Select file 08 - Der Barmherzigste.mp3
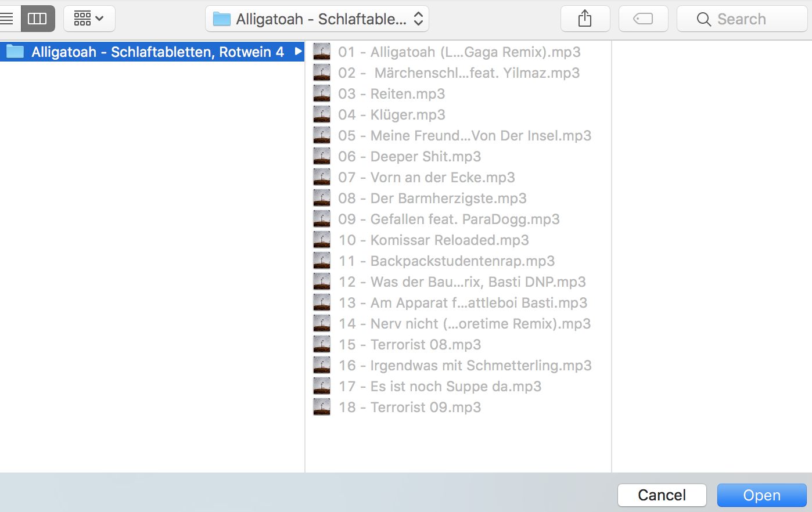The image size is (812, 512). point(459,198)
